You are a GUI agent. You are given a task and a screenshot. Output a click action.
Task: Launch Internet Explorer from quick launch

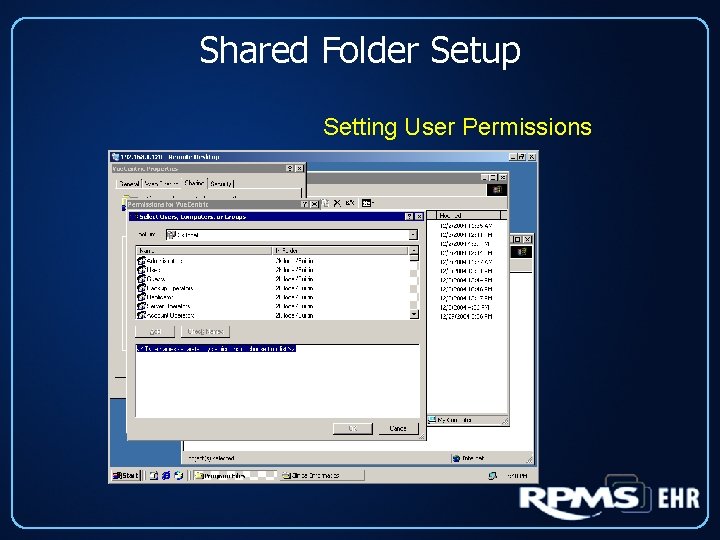(x=166, y=476)
